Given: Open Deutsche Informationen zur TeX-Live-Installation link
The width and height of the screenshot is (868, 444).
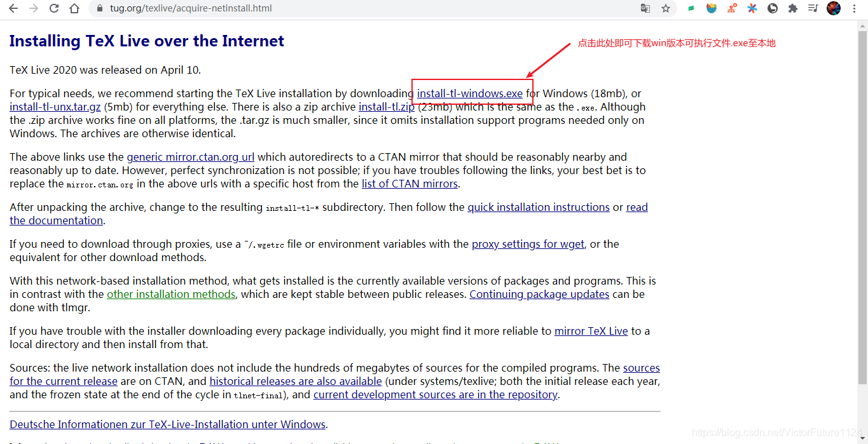Looking at the screenshot, I should tap(168, 424).
